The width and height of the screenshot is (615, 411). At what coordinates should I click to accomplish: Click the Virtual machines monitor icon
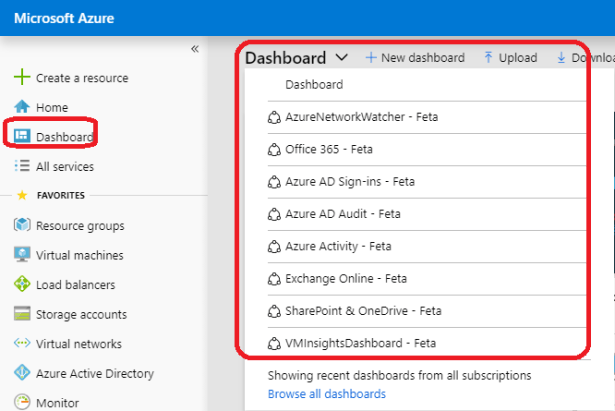[x=22, y=254]
